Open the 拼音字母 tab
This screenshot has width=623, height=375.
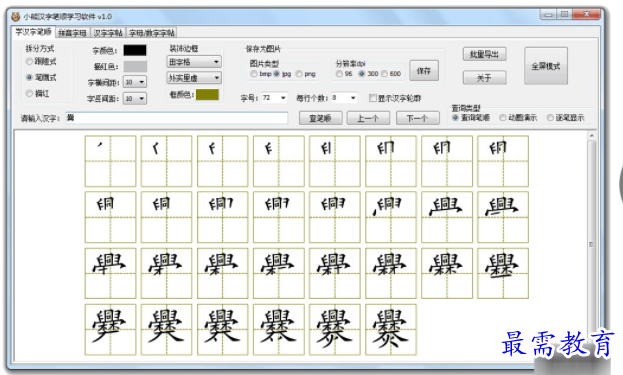click(x=72, y=33)
